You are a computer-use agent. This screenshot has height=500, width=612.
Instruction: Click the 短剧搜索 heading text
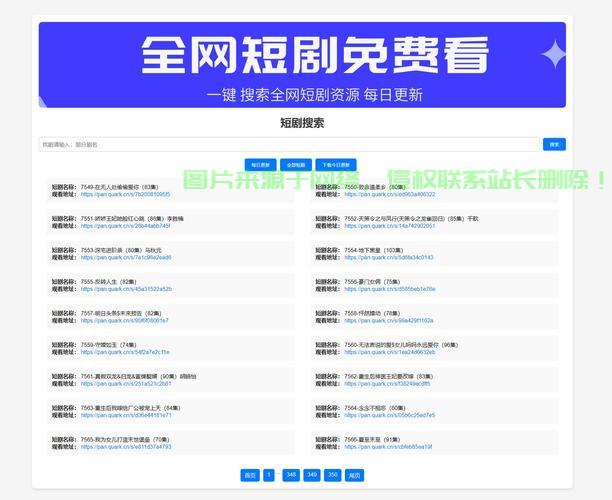pyautogui.click(x=302, y=123)
